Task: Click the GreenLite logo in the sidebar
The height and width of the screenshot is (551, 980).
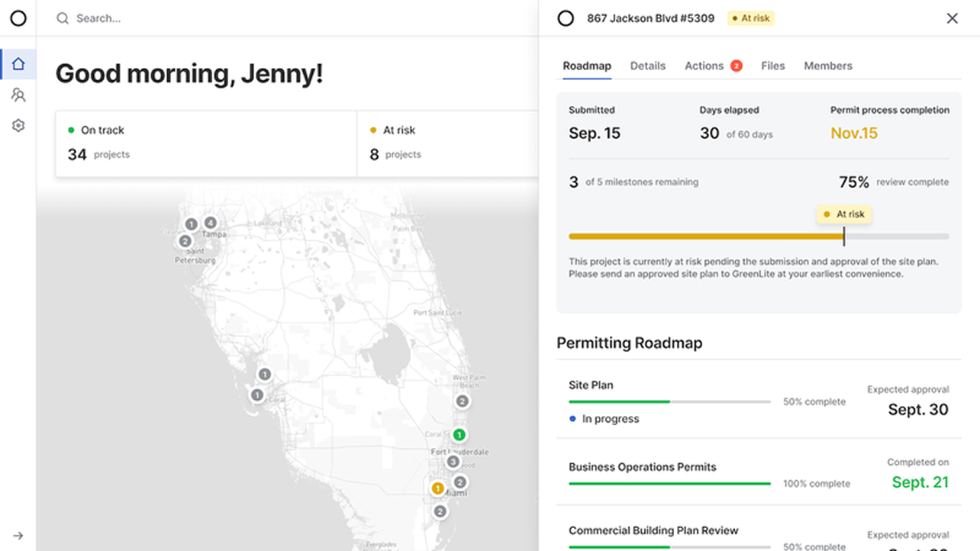Action: pyautogui.click(x=18, y=18)
